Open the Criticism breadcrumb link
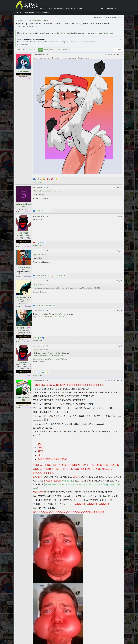Screen dimensions: 138x644 28,20
